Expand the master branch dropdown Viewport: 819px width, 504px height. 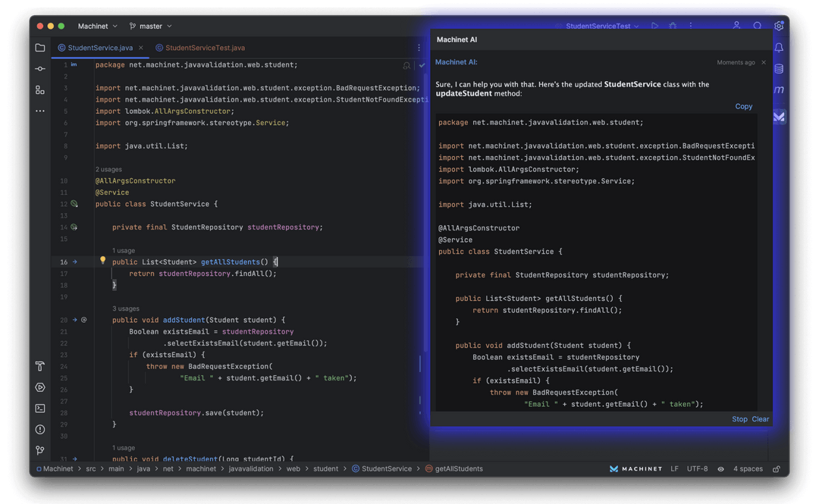click(x=150, y=26)
